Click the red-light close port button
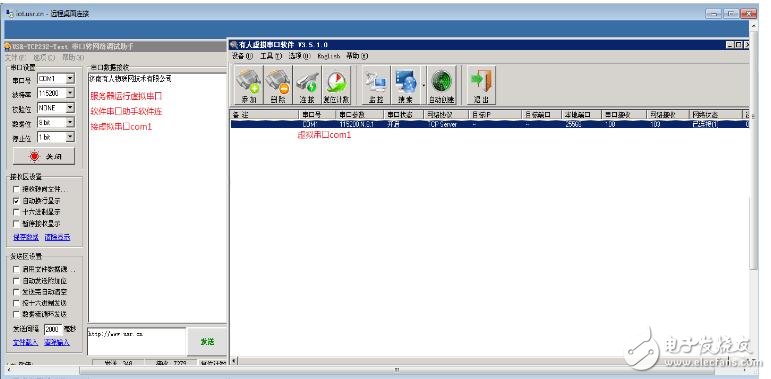 [44, 156]
